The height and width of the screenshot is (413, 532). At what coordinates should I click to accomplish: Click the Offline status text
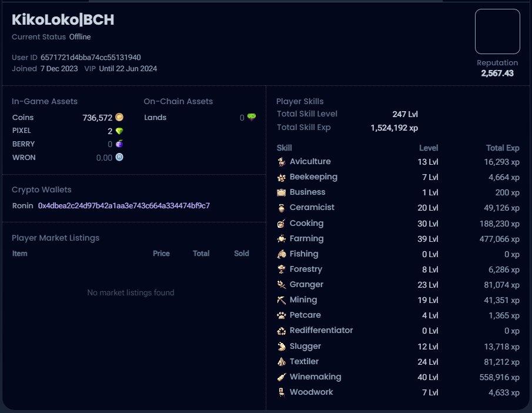(x=80, y=37)
